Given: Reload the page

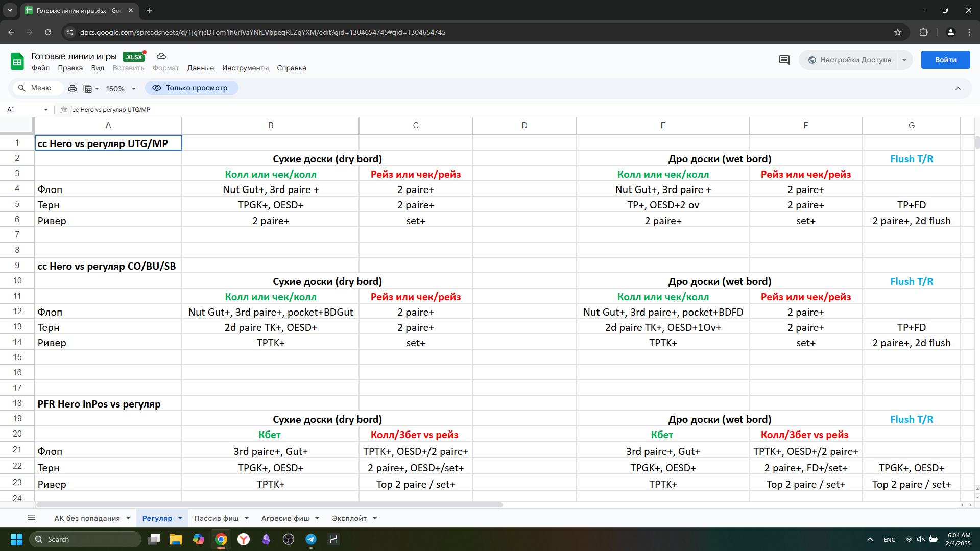Looking at the screenshot, I should (x=48, y=32).
